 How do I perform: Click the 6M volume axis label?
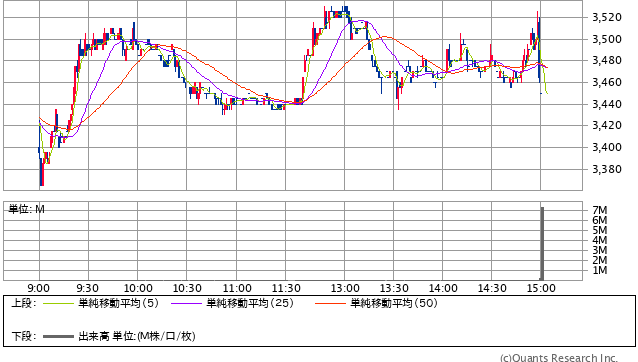600,220
